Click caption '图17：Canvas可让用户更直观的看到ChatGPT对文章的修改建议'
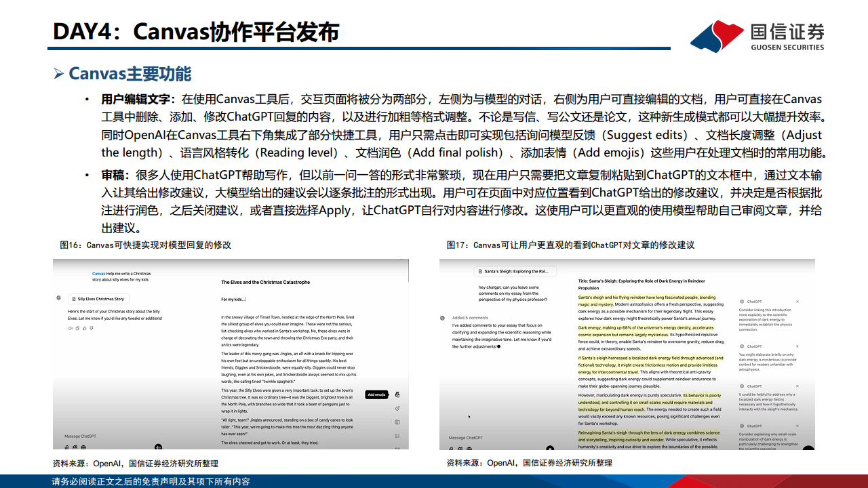868x488 pixels. pos(570,245)
